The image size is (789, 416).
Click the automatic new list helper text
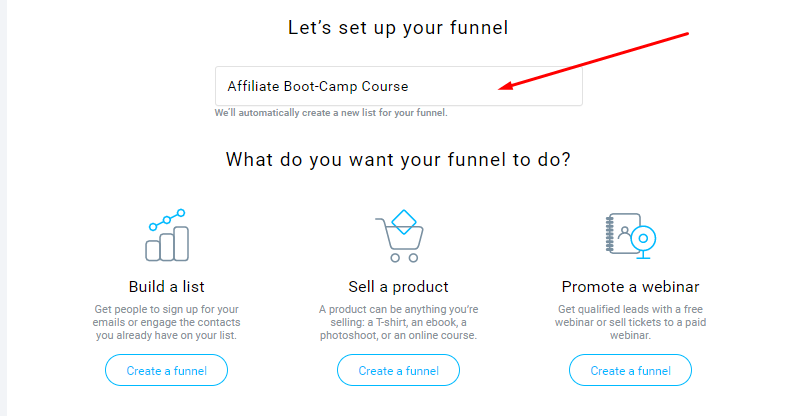[x=331, y=113]
